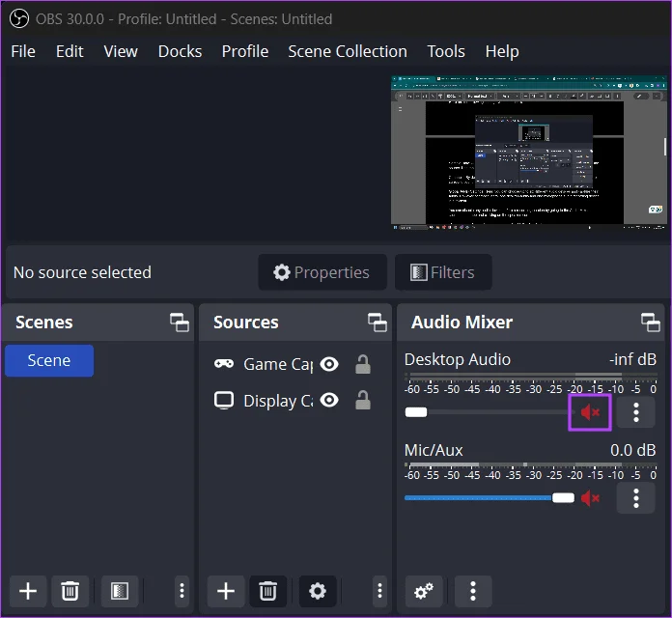This screenshot has width=672, height=618.
Task: Open the File menu
Action: [x=23, y=51]
